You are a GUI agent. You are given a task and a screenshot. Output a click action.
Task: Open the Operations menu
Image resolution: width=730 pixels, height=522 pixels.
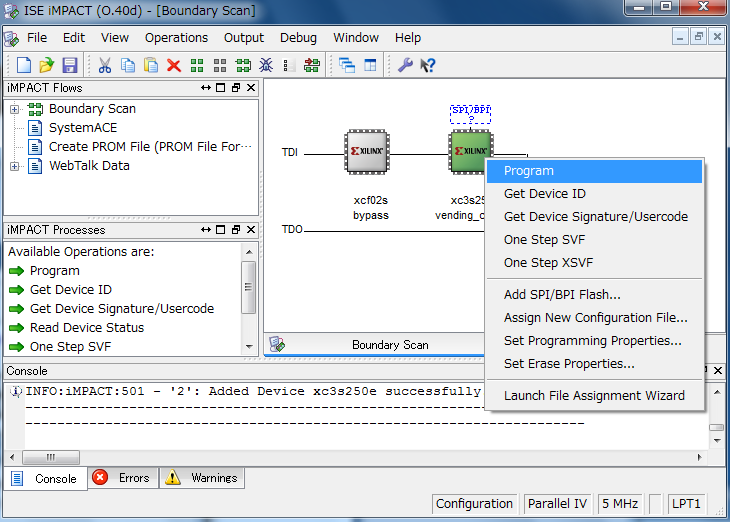176,38
